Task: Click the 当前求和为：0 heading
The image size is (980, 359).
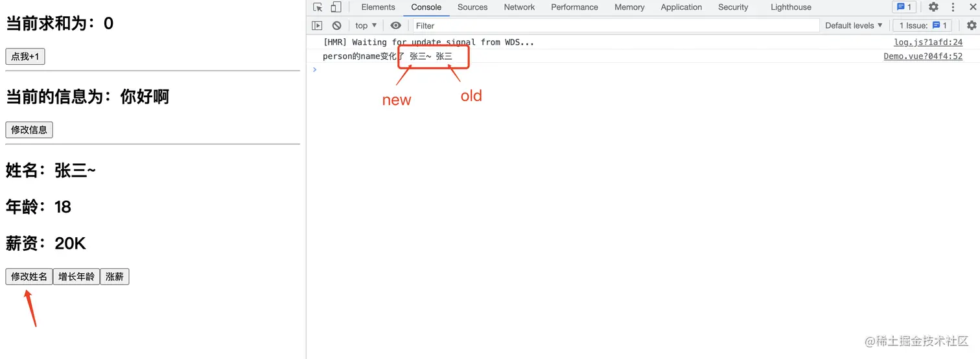Action: 60,23
